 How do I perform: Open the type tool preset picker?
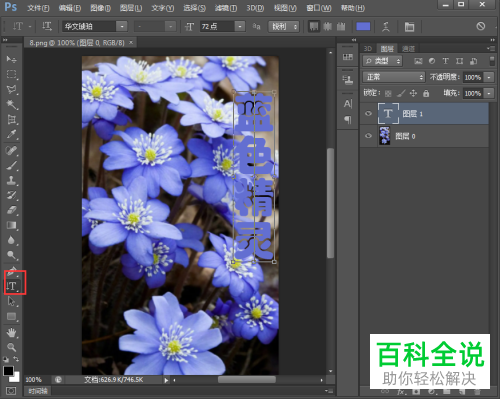tap(21, 26)
